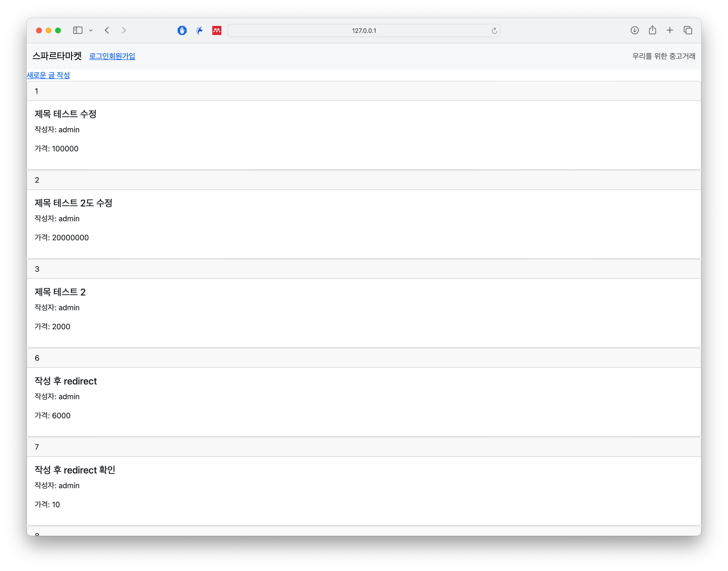This screenshot has height=571, width=728.
Task: Click the forward navigation arrow
Action: pyautogui.click(x=124, y=30)
